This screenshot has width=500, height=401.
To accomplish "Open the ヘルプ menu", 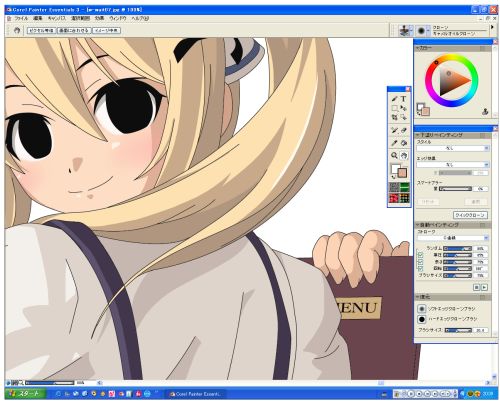I will click(140, 19).
